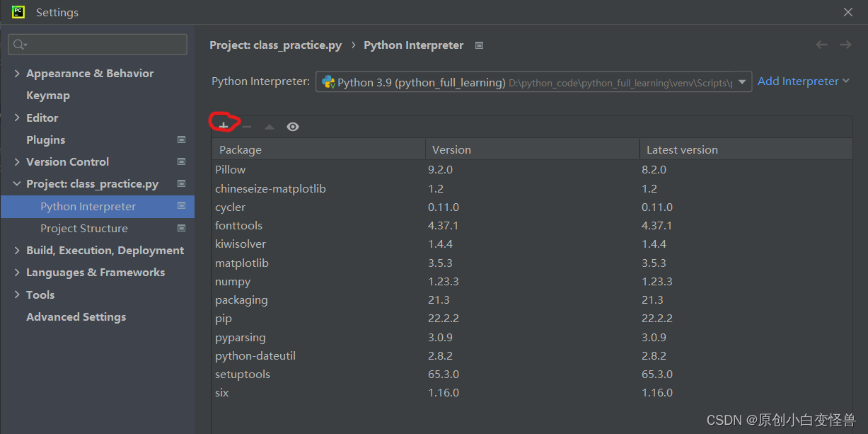
Task: Click the forward navigation arrow
Action: point(845,45)
